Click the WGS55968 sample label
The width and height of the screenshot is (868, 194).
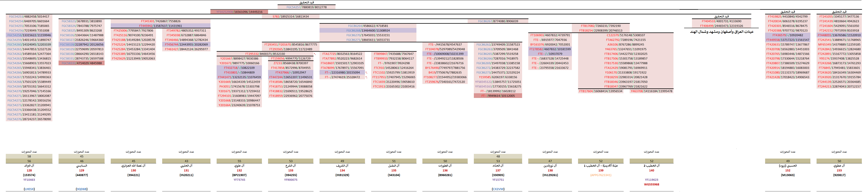pyautogui.click(x=651, y=185)
